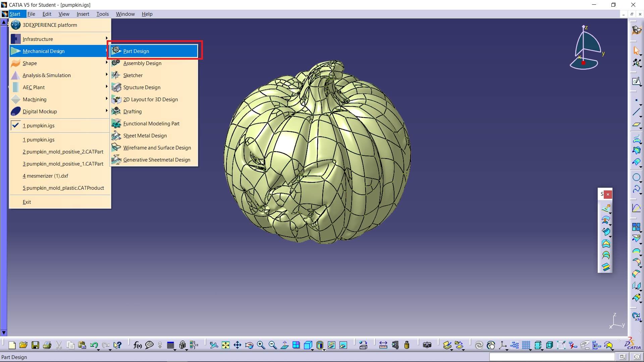Viewport: 644px width, 362px height.
Task: Select Part Design workbench
Action: pos(154,51)
